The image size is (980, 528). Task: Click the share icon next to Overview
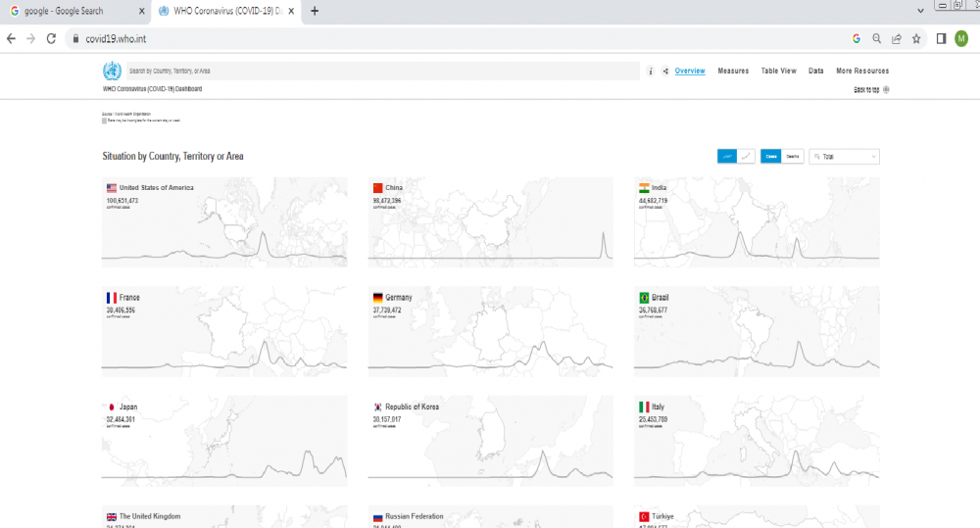tap(665, 72)
